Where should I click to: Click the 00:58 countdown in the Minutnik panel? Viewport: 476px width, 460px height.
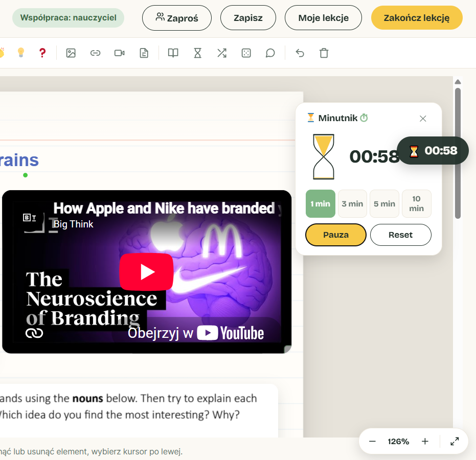(374, 156)
